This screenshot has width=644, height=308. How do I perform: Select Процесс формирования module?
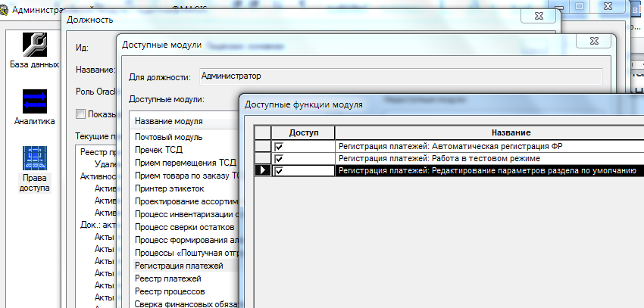click(187, 240)
